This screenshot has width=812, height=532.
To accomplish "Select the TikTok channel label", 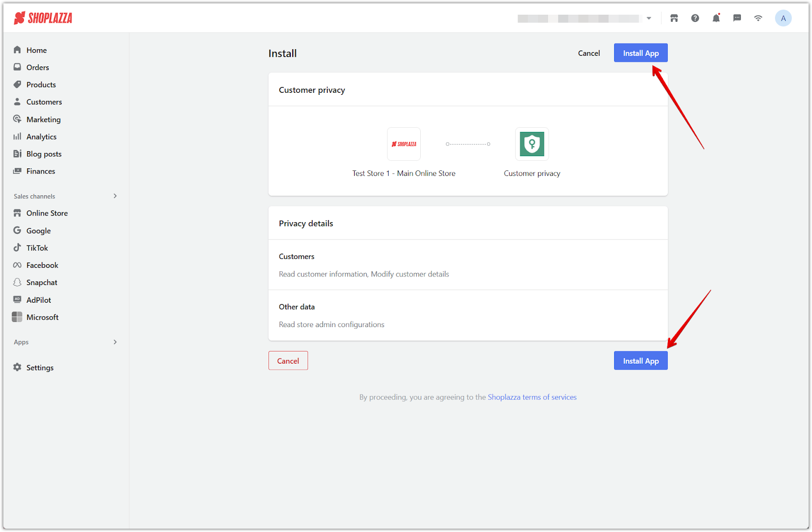I will coord(37,248).
